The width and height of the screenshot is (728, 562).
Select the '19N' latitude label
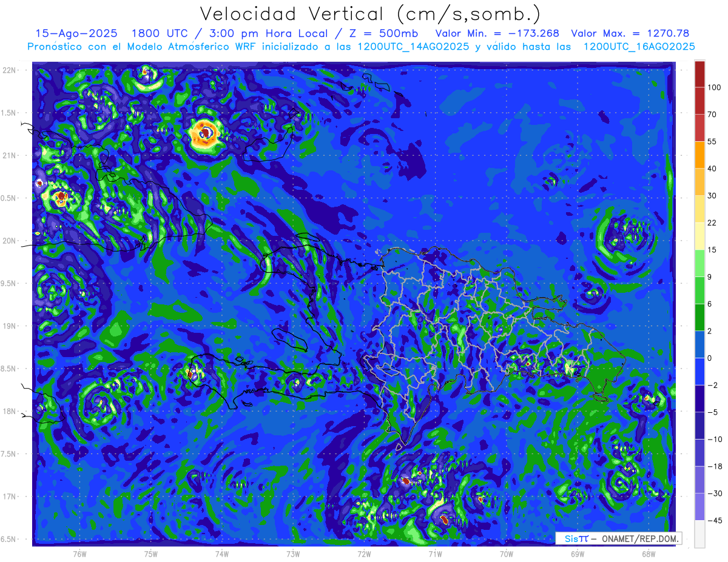[10, 326]
